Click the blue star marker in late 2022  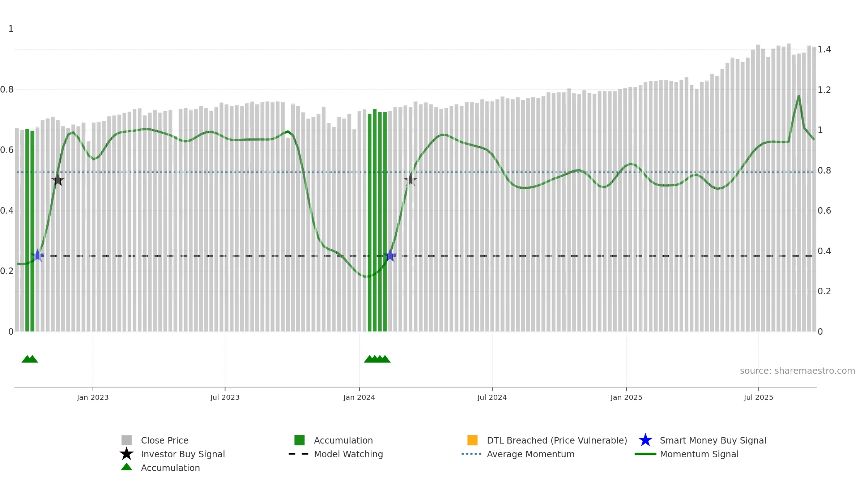click(x=37, y=256)
